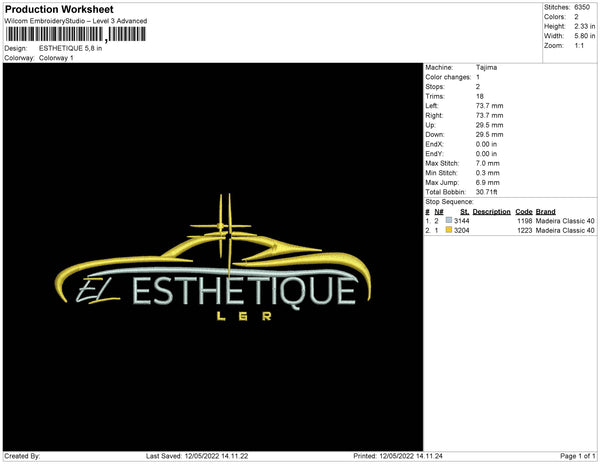Select the first stop sequence row brand Madeira Classic 40

565,221
